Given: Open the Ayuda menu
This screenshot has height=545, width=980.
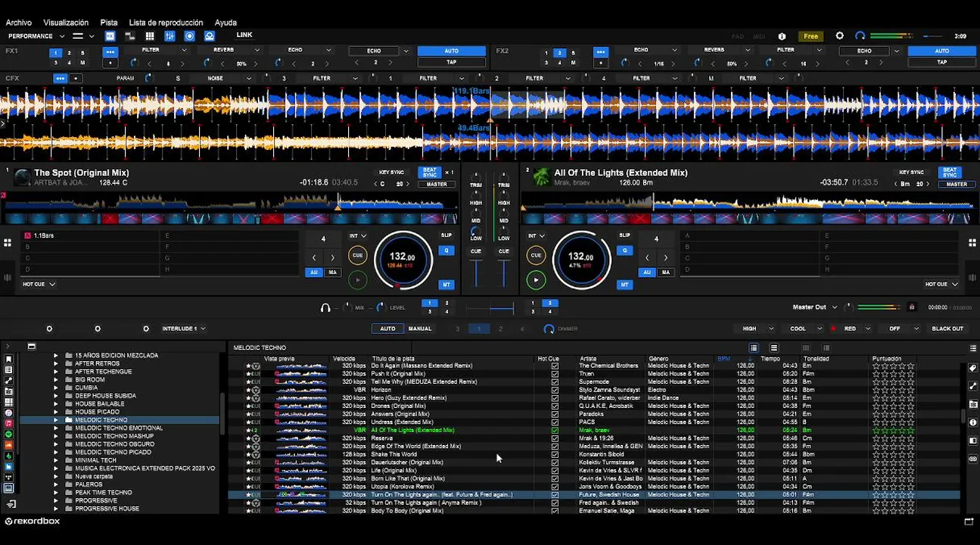Looking at the screenshot, I should (226, 23).
